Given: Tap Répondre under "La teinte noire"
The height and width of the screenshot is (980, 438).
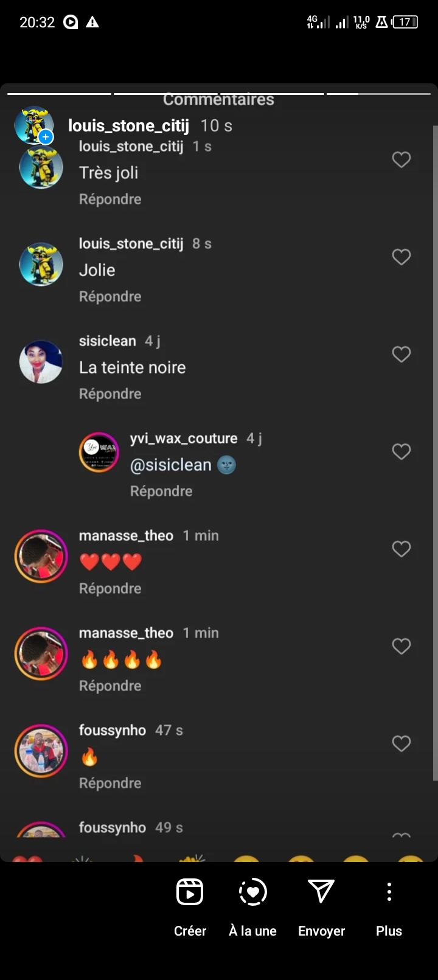Looking at the screenshot, I should (110, 394).
